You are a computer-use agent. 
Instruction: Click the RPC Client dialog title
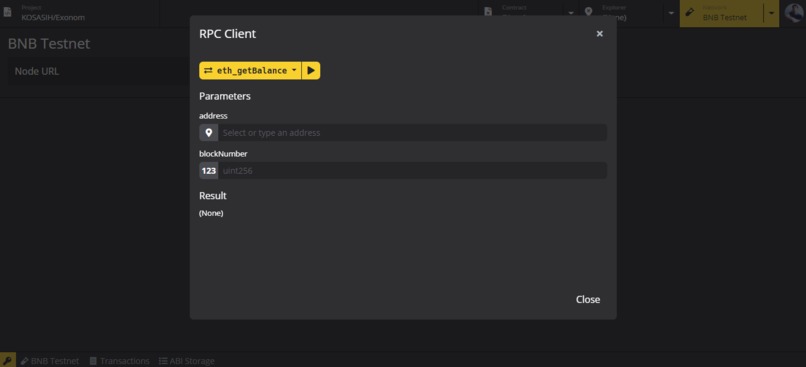[227, 34]
